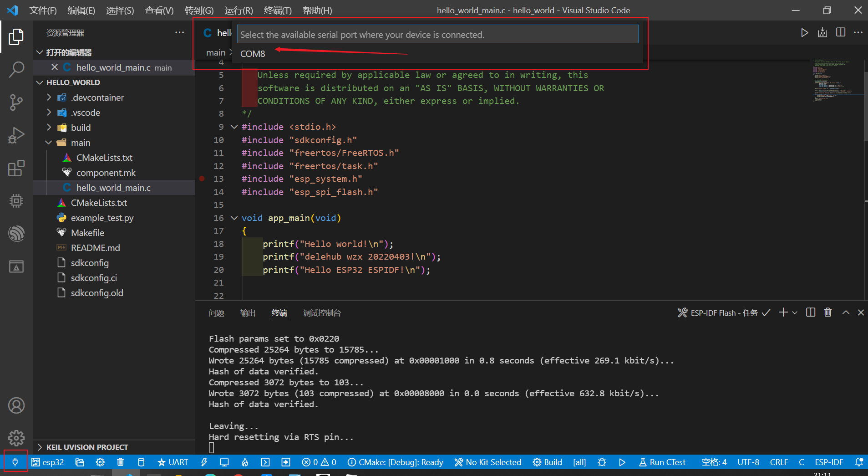
Task: Click the Full Clean trash icon in status bar
Action: 120,462
